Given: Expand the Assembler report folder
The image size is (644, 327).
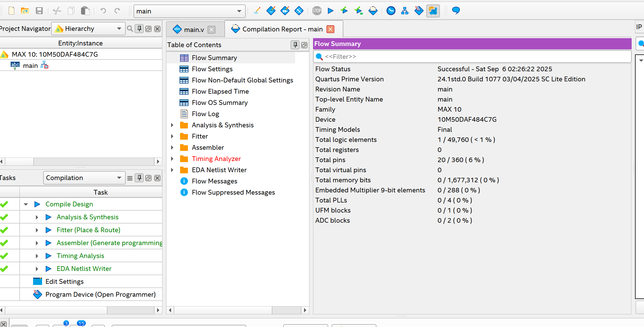Looking at the screenshot, I should tap(172, 148).
